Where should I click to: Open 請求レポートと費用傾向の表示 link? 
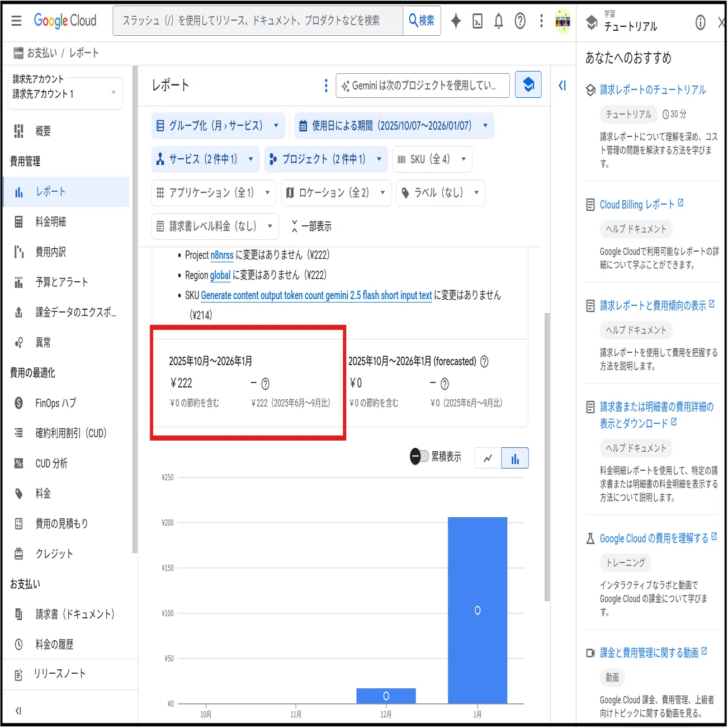pyautogui.click(x=657, y=305)
